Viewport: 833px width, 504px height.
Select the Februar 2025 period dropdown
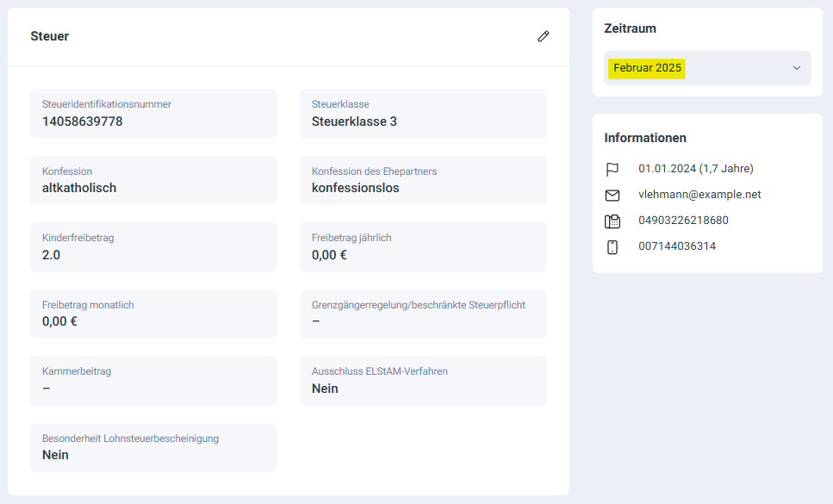pyautogui.click(x=706, y=68)
